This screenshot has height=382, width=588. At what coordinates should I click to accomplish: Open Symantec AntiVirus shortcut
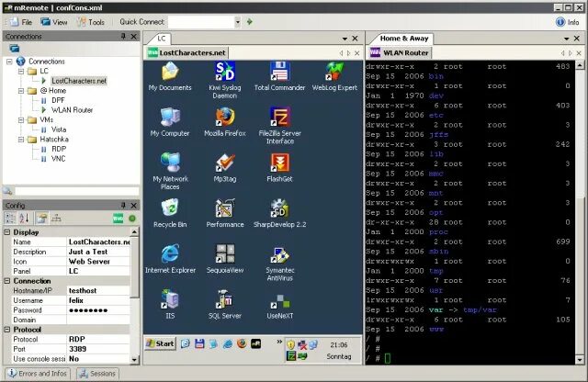click(279, 263)
